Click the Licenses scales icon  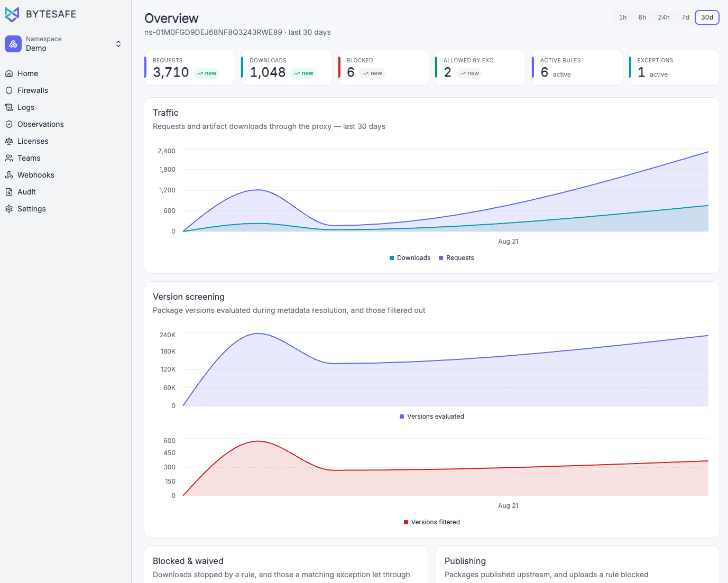click(9, 141)
